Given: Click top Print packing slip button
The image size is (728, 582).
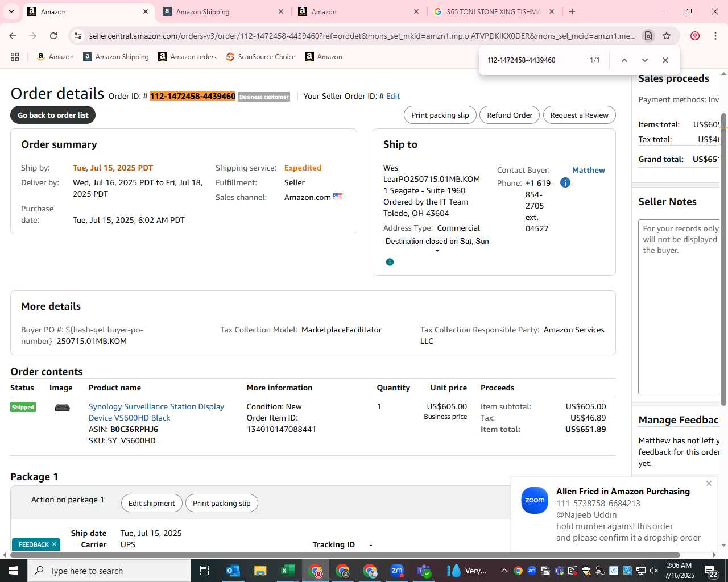Looking at the screenshot, I should (440, 115).
